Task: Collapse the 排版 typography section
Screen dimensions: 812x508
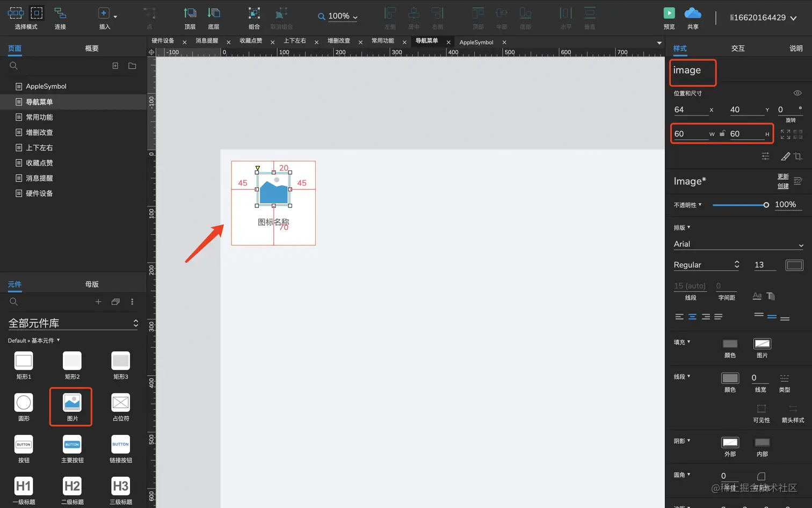Action: (x=682, y=227)
